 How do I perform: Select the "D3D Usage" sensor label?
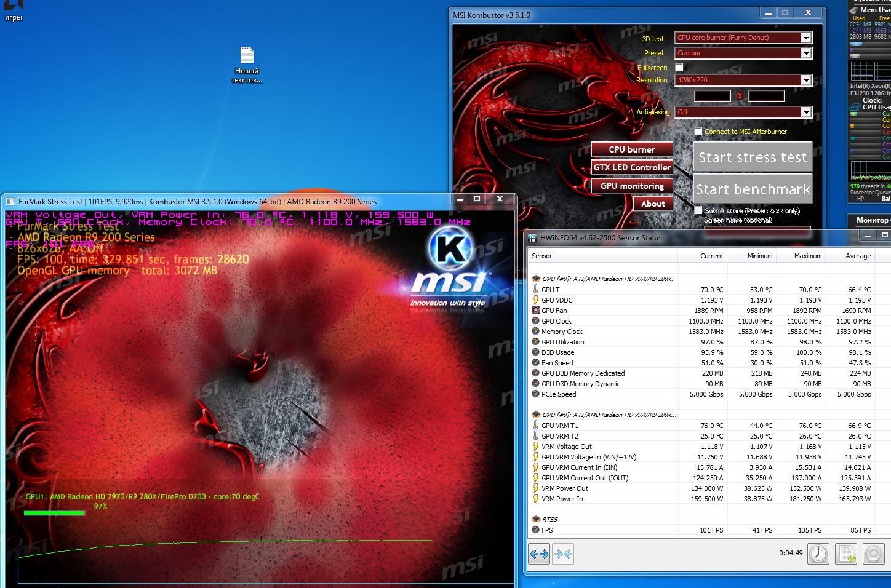coord(557,352)
